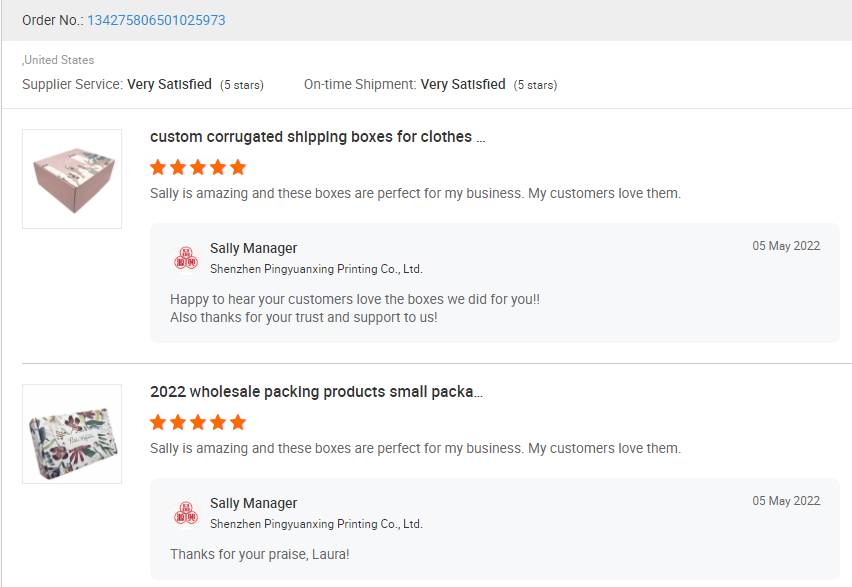Click supplier logo beside 'Thanks for your praise' reply
This screenshot has height=587, width=852.
coord(186,513)
